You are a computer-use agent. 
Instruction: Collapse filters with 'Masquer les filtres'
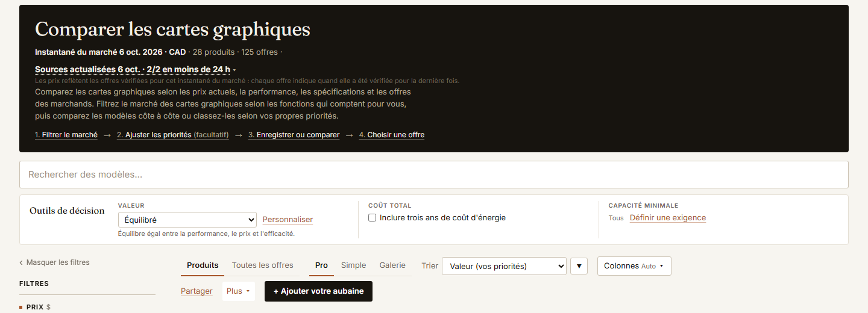click(54, 262)
